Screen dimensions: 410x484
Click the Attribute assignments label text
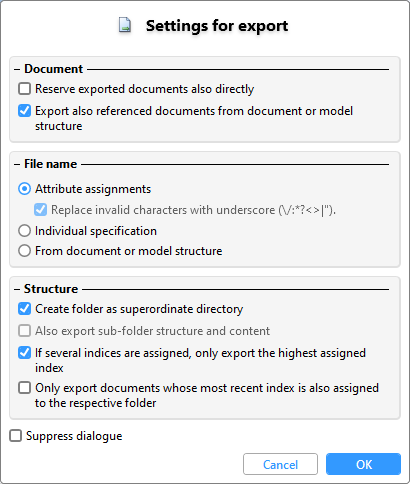(93, 189)
